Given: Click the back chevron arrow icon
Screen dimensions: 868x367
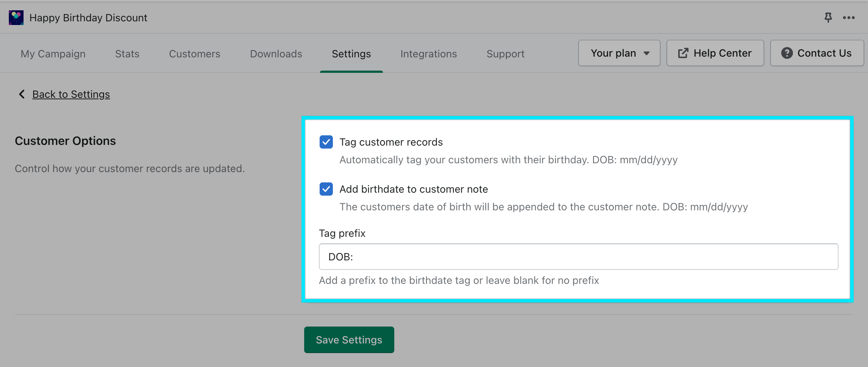Looking at the screenshot, I should click(22, 95).
